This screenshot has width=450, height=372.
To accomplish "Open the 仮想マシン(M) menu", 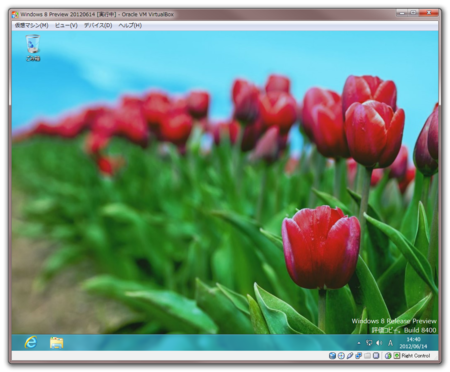I will point(32,26).
